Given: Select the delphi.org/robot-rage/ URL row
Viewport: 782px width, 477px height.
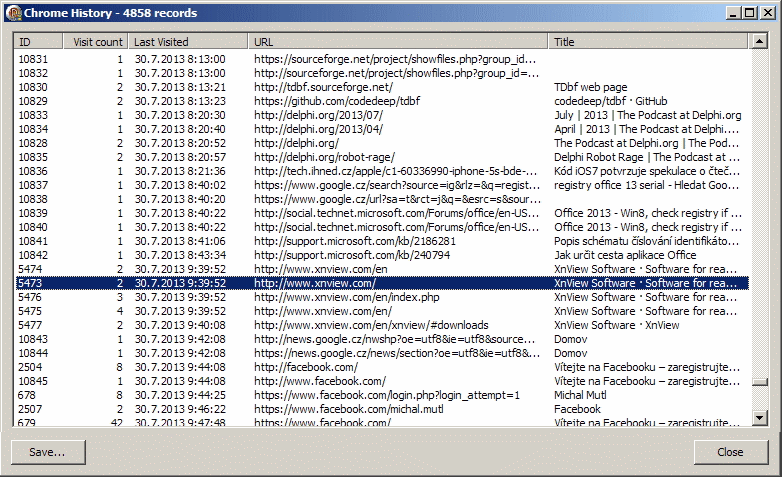Looking at the screenshot, I should click(x=382, y=157).
